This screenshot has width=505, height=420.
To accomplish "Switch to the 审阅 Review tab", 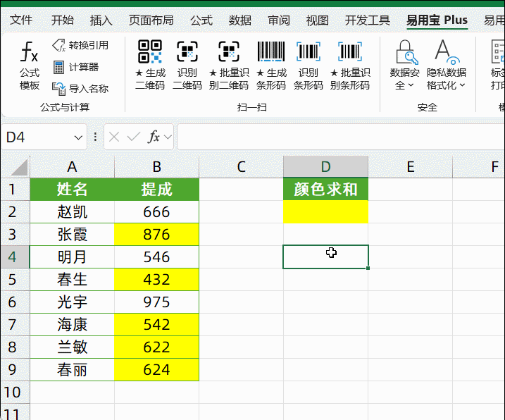I will 279,20.
